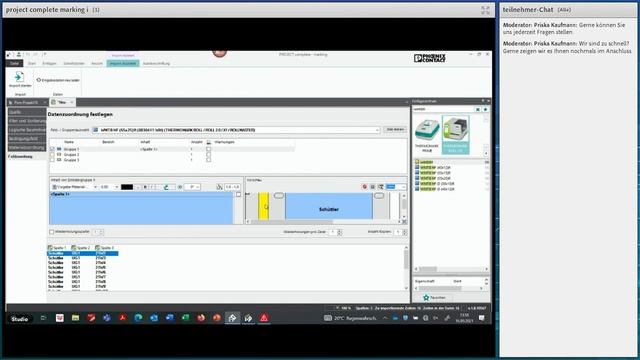Screen dimensions: 640x360
Task: Go to the Logische Zuordnung step
Action: point(27,130)
